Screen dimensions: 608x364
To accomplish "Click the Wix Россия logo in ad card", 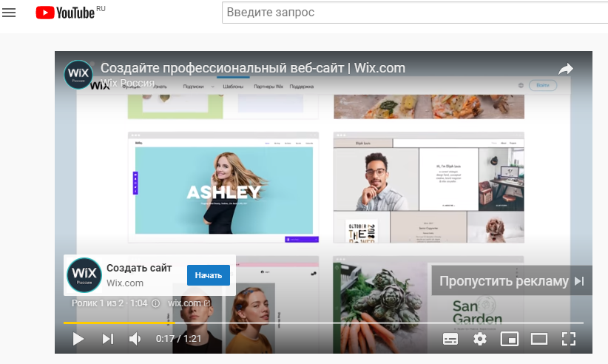I will tap(84, 275).
